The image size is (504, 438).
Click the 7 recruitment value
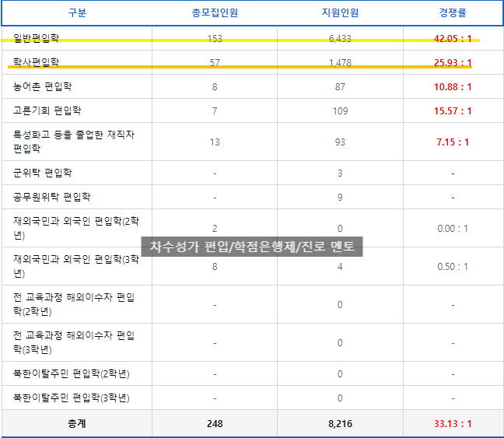click(215, 111)
